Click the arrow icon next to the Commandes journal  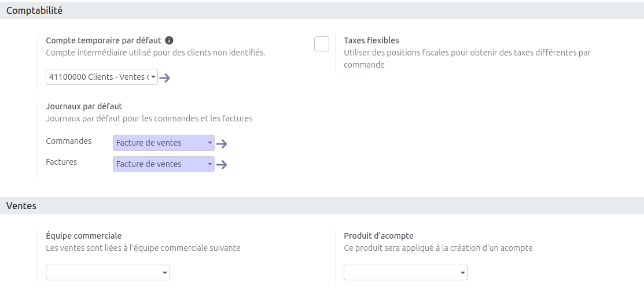pos(222,144)
